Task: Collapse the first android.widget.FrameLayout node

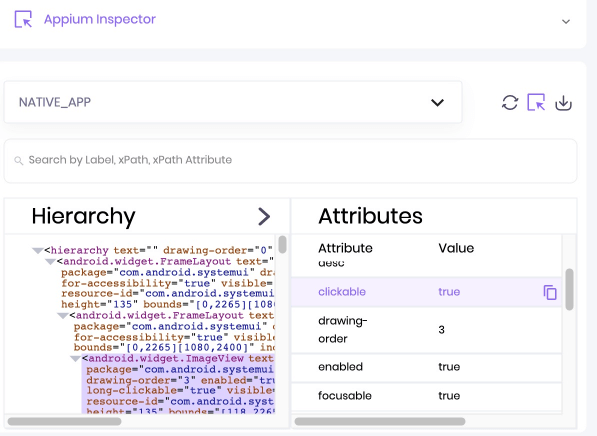Action: [50, 262]
